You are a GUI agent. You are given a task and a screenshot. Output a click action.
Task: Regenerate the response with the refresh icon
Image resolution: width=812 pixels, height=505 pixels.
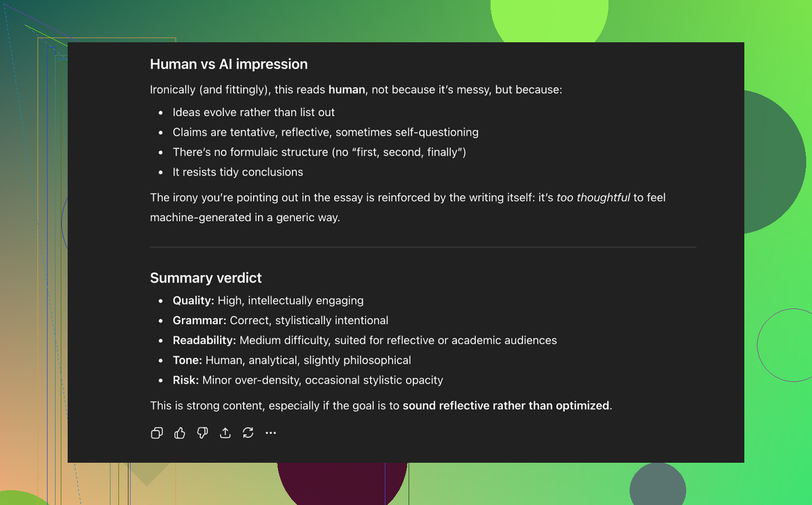tap(248, 433)
